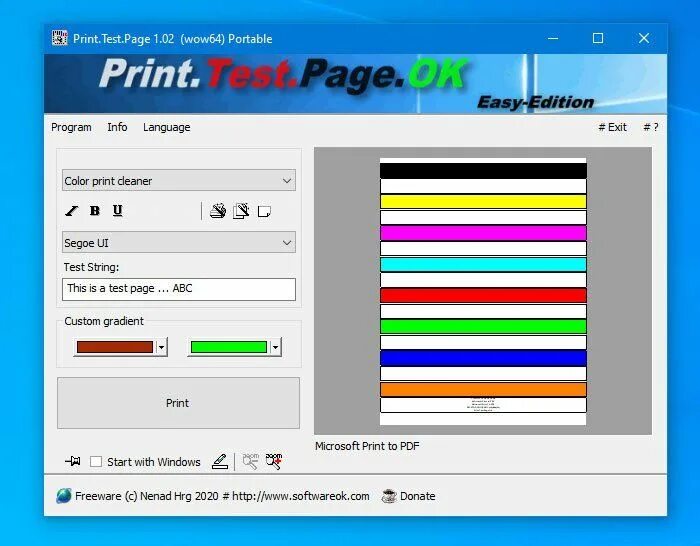Image resolution: width=700 pixels, height=546 pixels.
Task: Click the Donate link
Action: point(417,496)
